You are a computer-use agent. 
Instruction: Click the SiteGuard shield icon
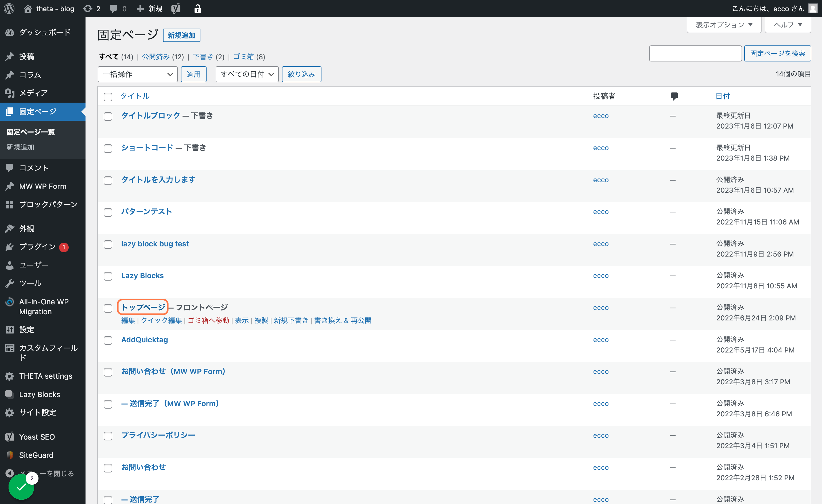click(10, 455)
